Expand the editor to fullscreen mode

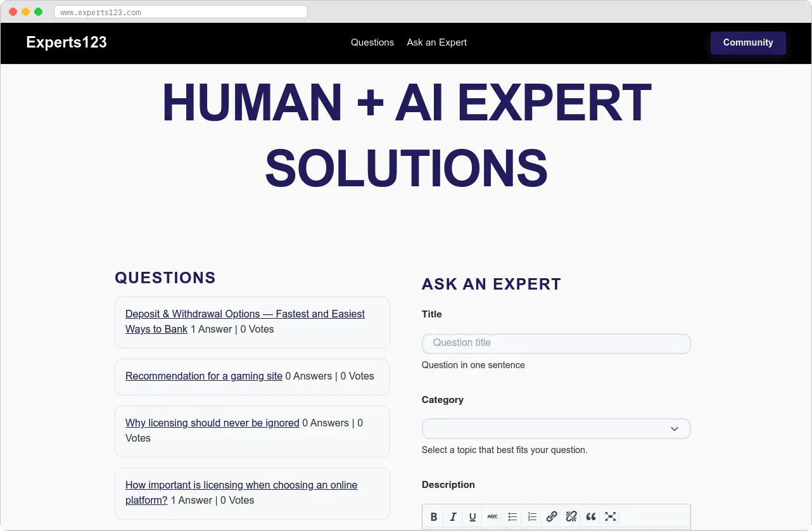pyautogui.click(x=610, y=516)
